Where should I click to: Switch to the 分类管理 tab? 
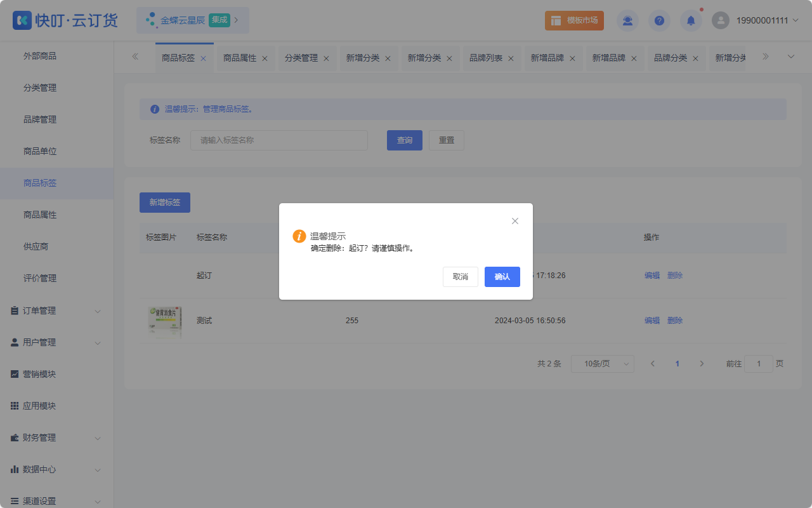point(301,58)
